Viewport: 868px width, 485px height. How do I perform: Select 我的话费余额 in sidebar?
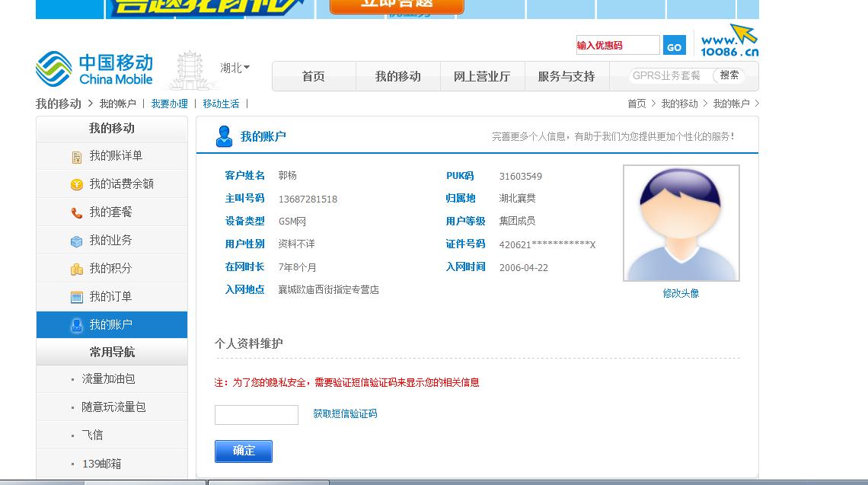tap(112, 183)
